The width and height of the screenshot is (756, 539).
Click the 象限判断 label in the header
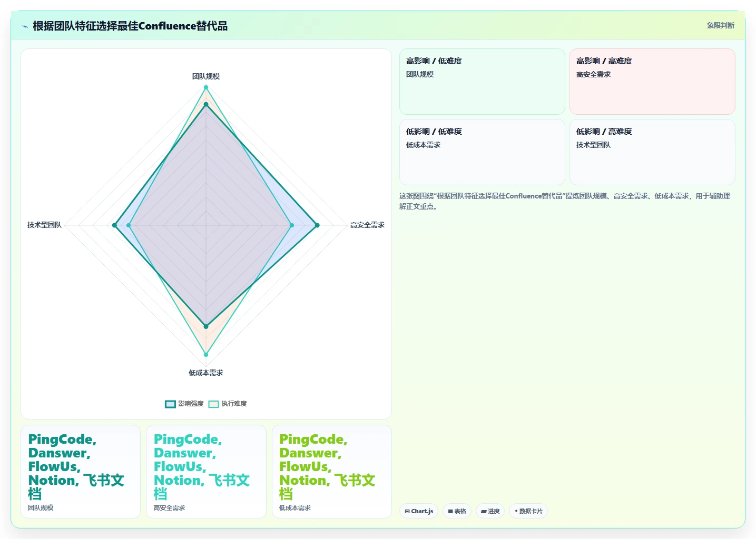point(720,25)
